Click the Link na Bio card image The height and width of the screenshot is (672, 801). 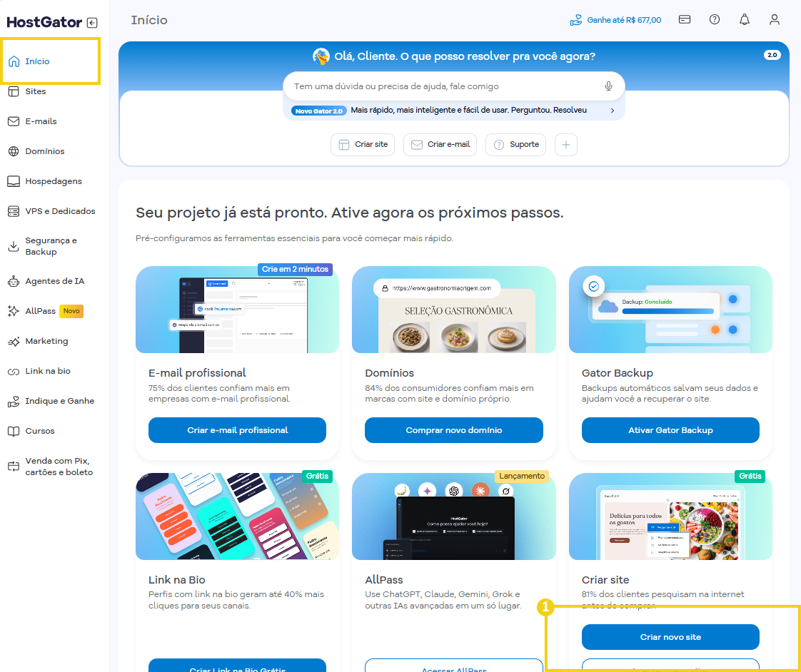click(238, 516)
